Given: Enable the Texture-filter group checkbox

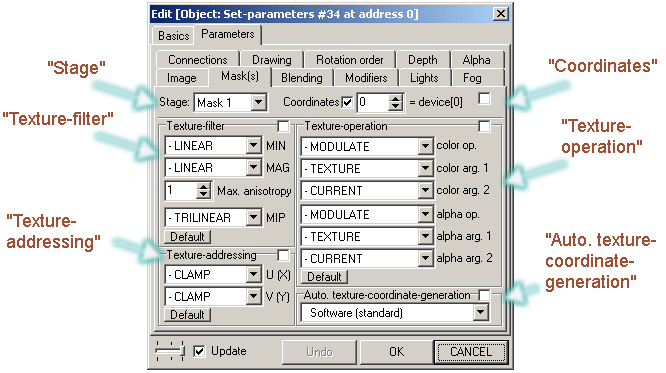Looking at the screenshot, I should pos(283,126).
